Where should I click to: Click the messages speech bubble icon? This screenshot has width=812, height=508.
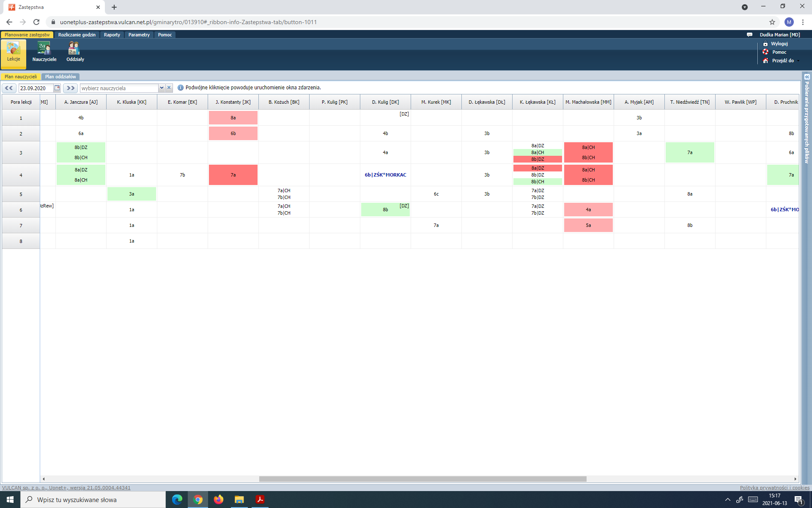tap(749, 35)
